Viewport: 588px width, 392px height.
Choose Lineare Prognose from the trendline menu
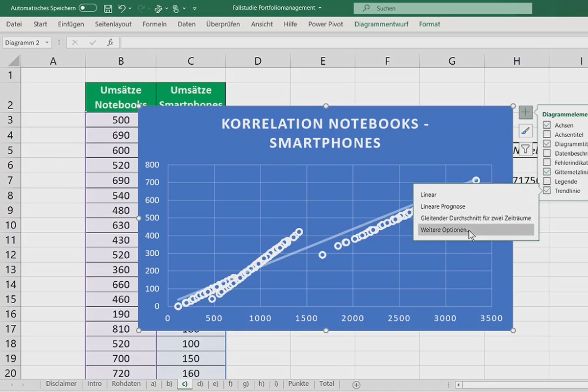[x=442, y=206]
